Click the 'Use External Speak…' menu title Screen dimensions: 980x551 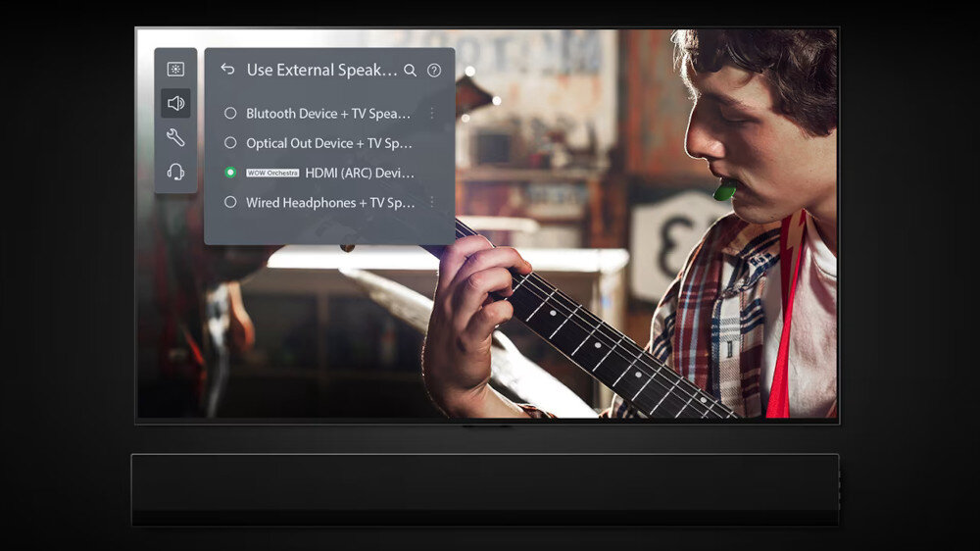point(321,71)
